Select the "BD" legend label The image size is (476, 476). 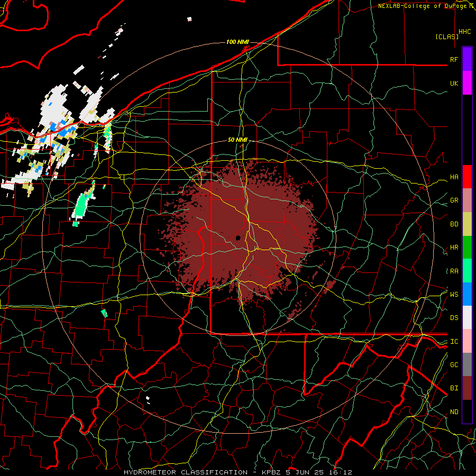(454, 224)
